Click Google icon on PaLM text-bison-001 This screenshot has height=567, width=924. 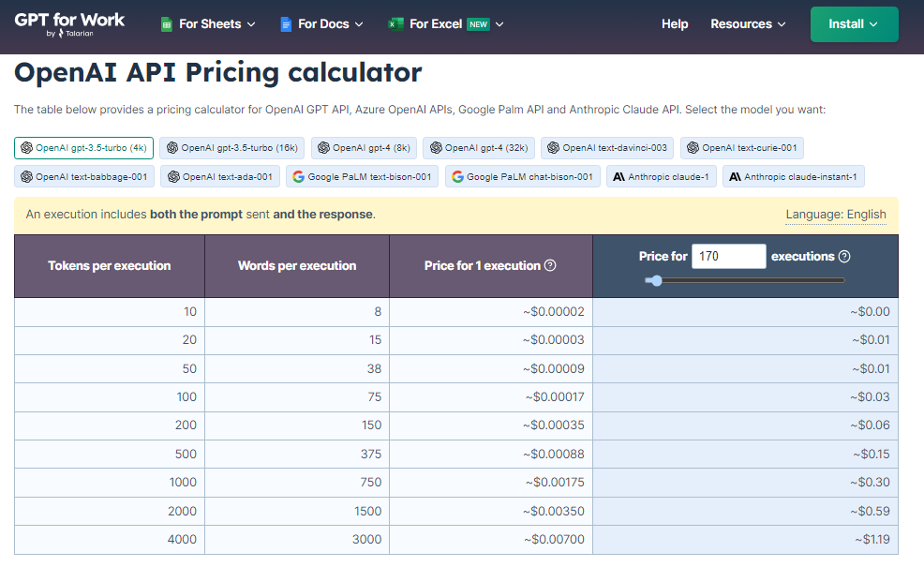coord(298,176)
